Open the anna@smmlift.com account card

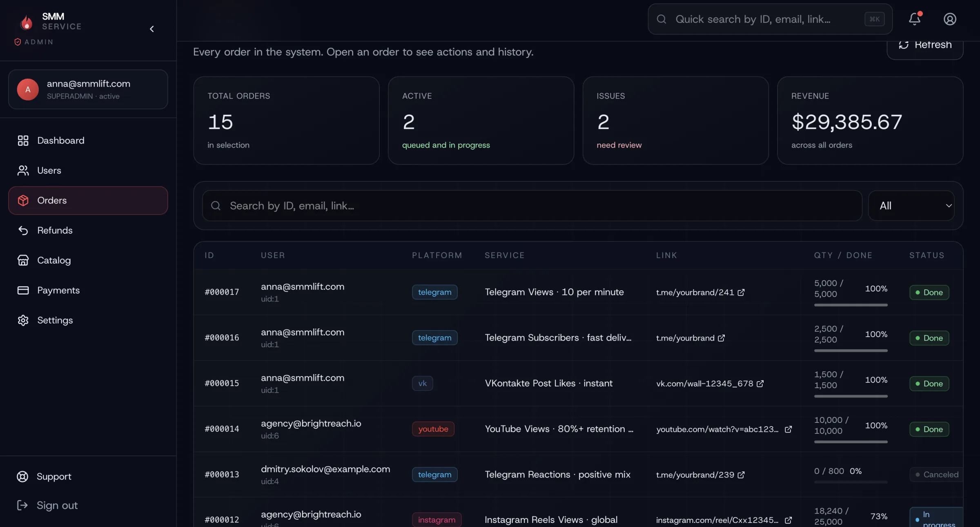click(88, 89)
